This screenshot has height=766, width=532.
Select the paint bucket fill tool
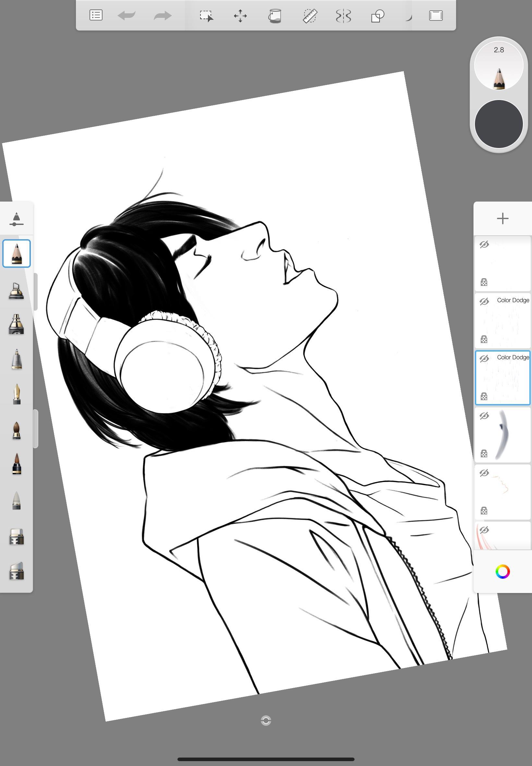coord(275,16)
